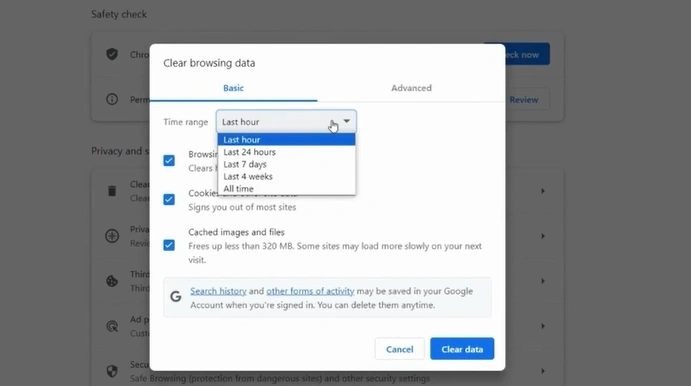Click the Safety check shield icon
The image size is (691, 386).
click(x=112, y=54)
